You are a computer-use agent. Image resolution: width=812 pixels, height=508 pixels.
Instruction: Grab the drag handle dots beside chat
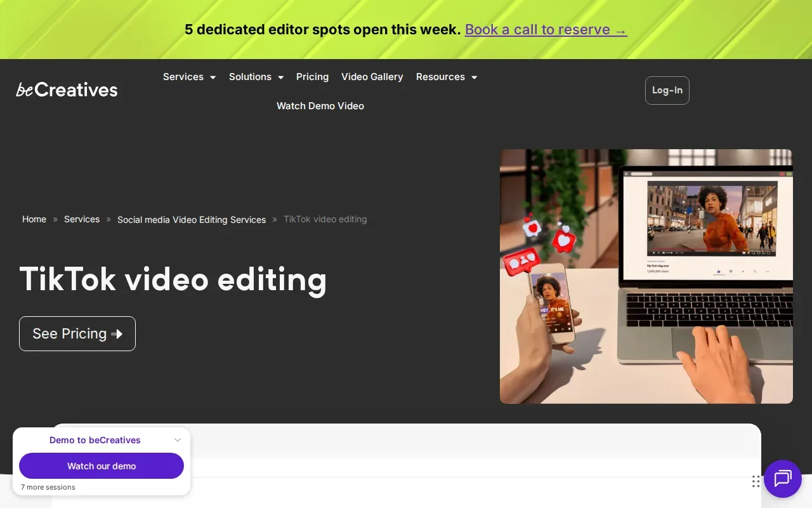pos(756,481)
